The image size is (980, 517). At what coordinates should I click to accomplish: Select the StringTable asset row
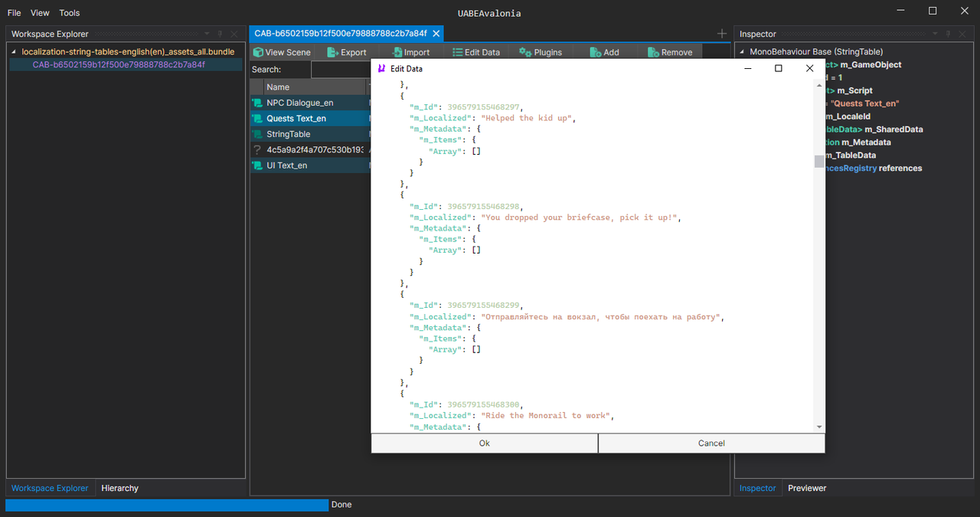coord(310,134)
